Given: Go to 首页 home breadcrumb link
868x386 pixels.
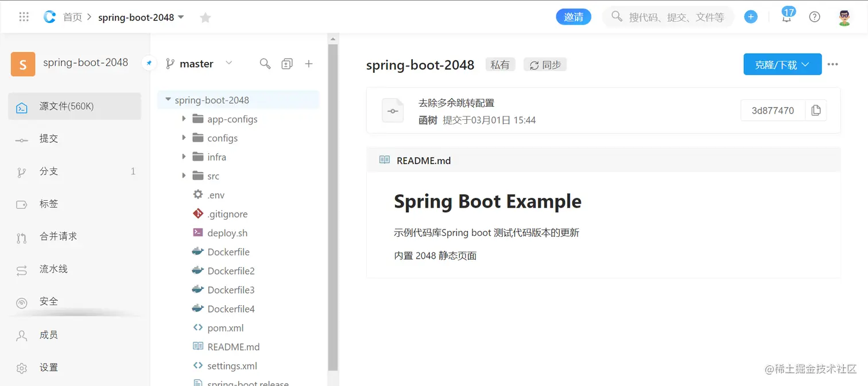Looking at the screenshot, I should point(72,17).
